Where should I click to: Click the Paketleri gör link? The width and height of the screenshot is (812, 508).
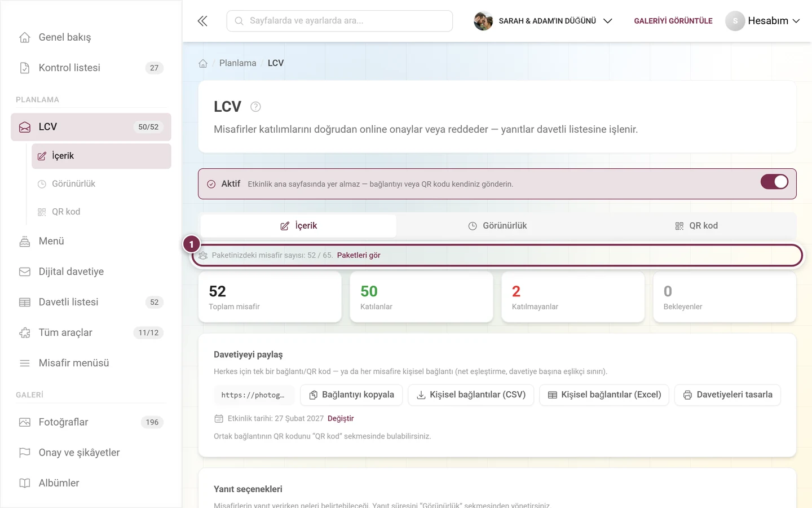click(x=359, y=255)
